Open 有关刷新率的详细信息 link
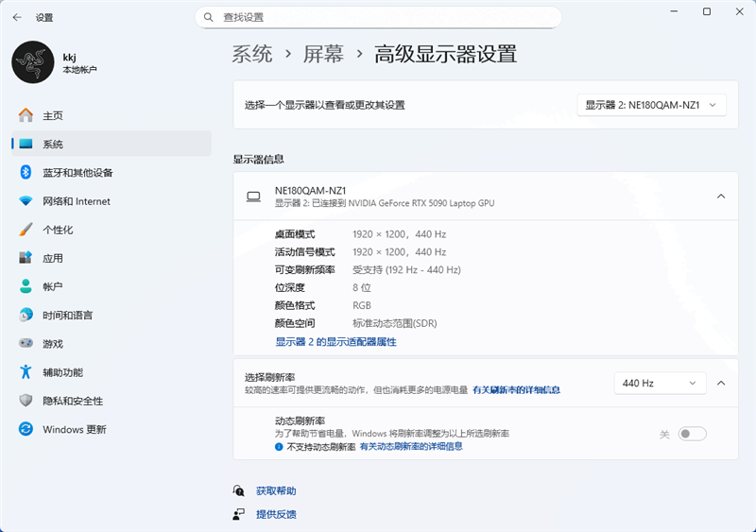The width and height of the screenshot is (756, 532). coord(516,389)
